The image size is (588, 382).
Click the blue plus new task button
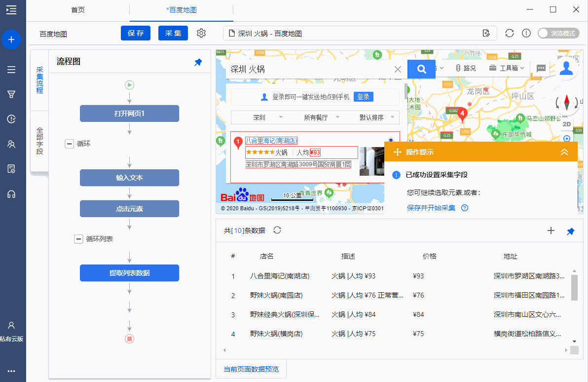pyautogui.click(x=11, y=39)
